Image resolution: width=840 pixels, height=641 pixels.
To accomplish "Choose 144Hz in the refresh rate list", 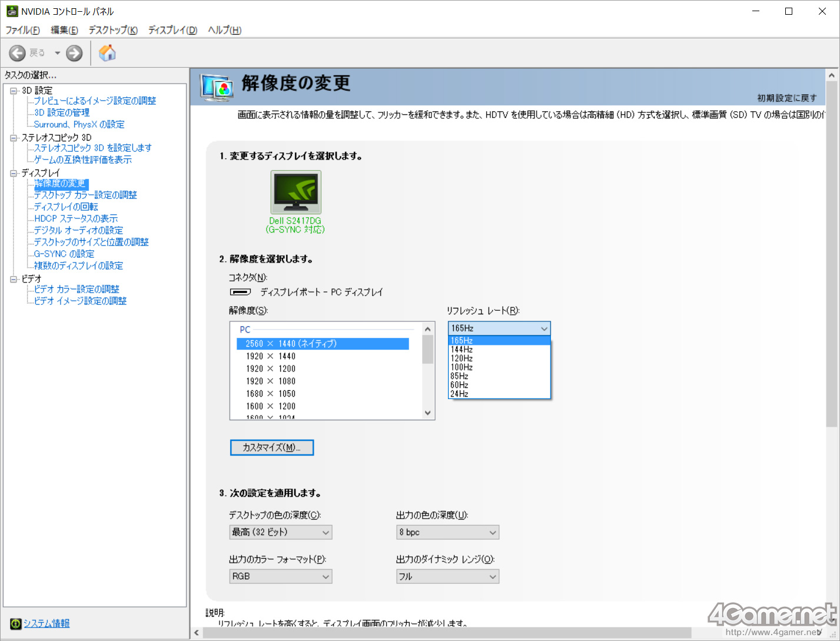I will 499,350.
